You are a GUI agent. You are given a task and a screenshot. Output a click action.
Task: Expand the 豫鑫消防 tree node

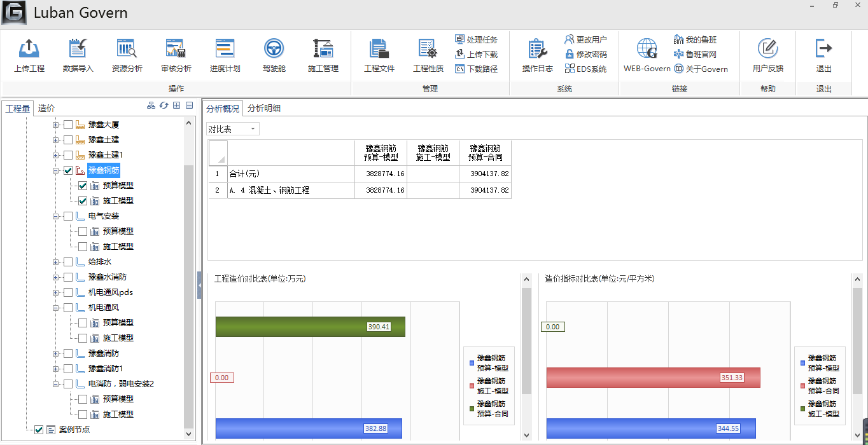pyautogui.click(x=55, y=353)
